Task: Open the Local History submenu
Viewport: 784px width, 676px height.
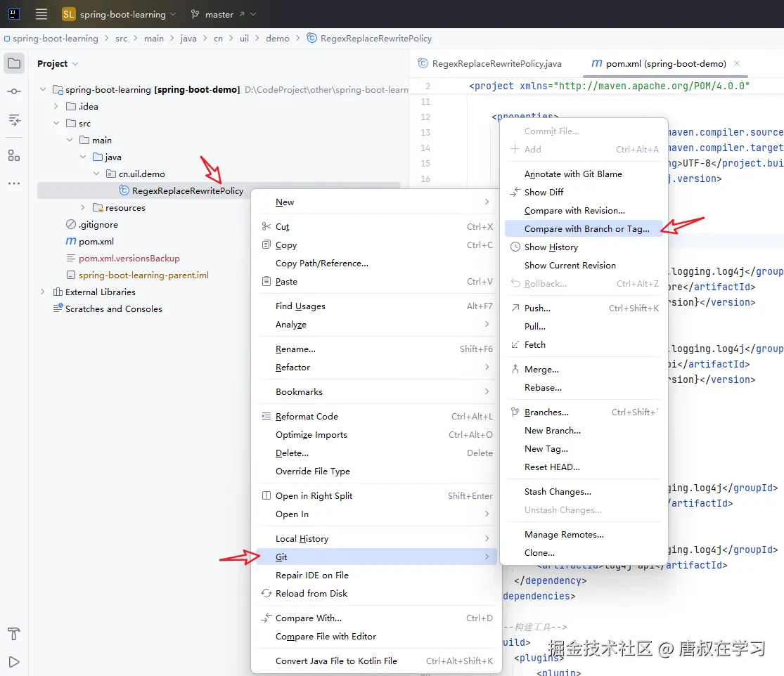Action: [x=378, y=538]
